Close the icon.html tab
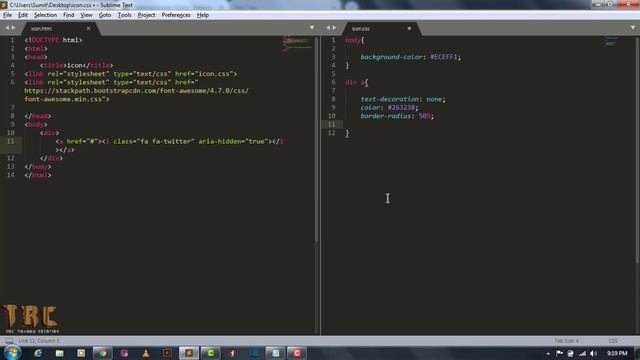The width and height of the screenshot is (640, 360). pos(88,28)
